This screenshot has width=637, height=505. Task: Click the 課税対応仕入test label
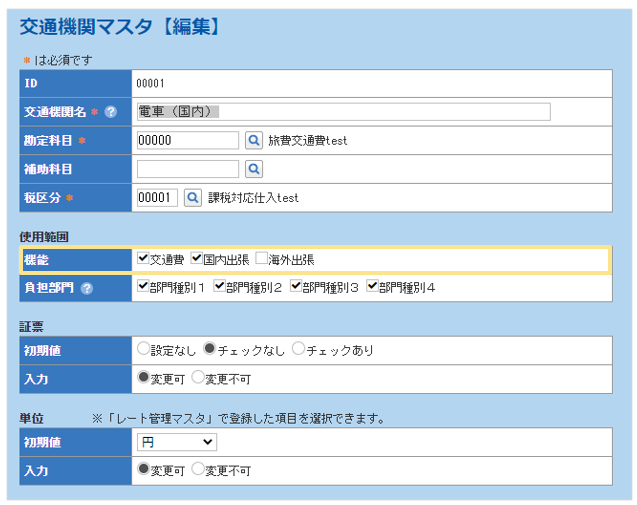click(254, 198)
